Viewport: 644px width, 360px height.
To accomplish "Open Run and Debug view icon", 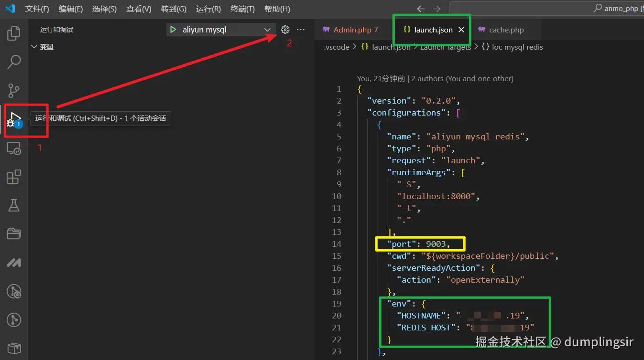I will click(14, 119).
